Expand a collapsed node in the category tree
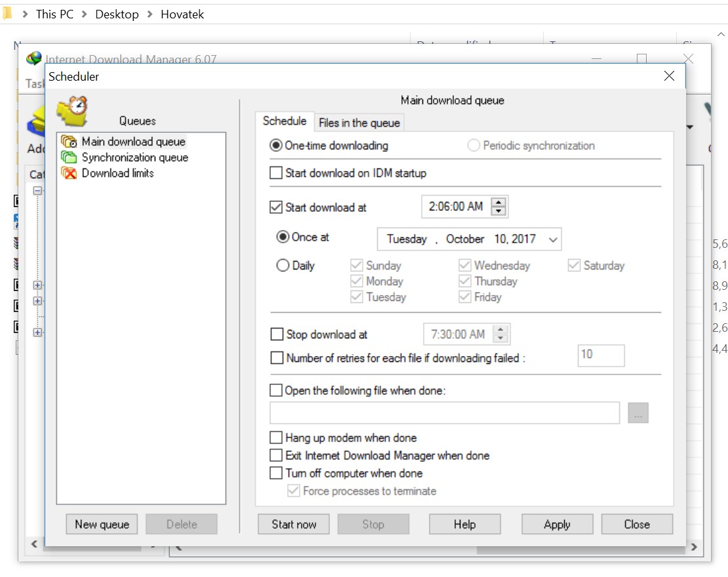 [x=37, y=285]
